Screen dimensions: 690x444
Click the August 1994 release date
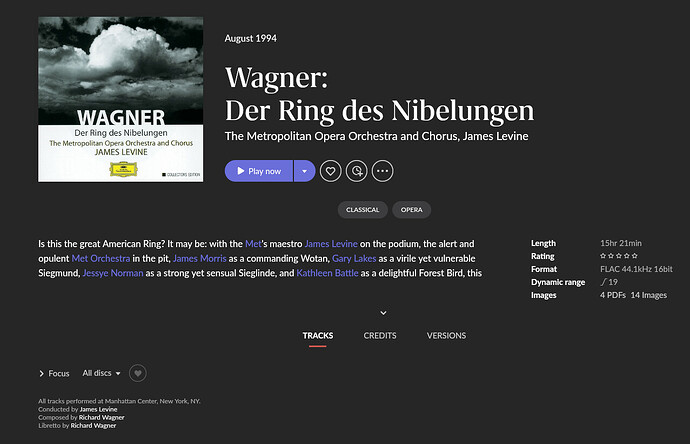[250, 39]
